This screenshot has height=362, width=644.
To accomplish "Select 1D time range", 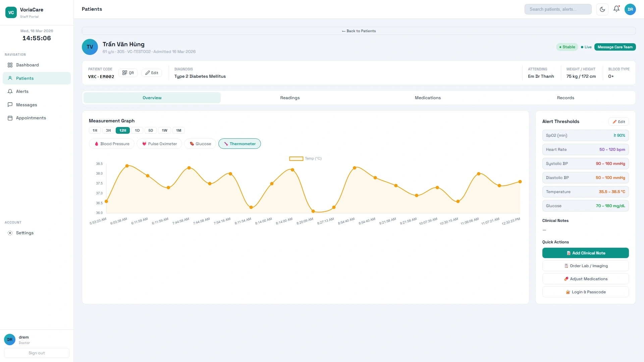I will [x=137, y=130].
